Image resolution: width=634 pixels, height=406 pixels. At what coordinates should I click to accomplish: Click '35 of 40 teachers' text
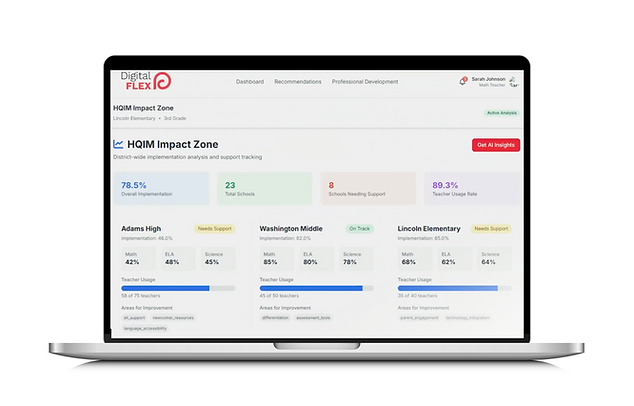coord(417,296)
